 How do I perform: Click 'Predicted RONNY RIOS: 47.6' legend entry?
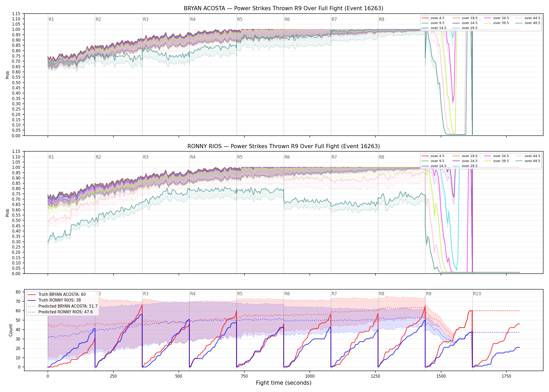coord(60,312)
